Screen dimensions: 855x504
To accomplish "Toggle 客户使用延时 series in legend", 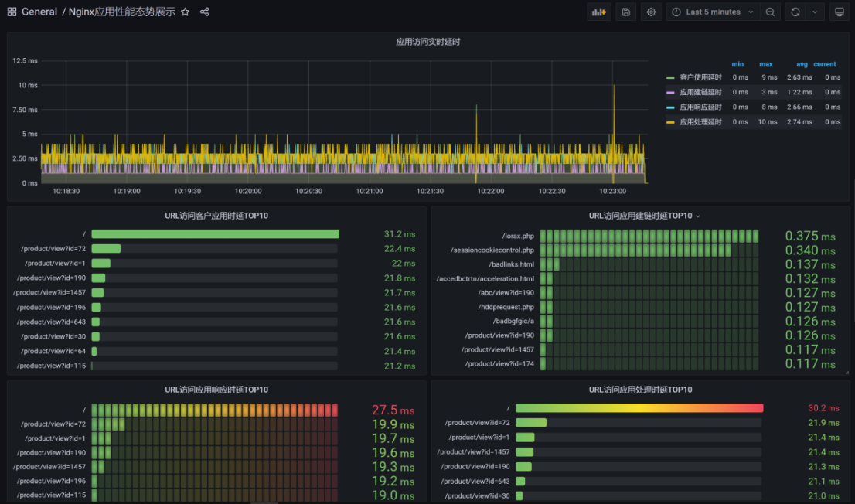I will [700, 77].
